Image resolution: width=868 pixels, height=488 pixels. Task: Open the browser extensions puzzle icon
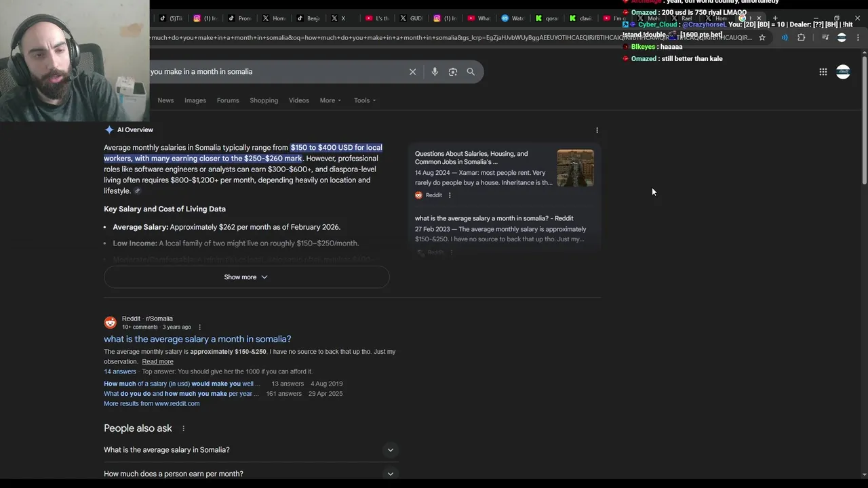(802, 37)
